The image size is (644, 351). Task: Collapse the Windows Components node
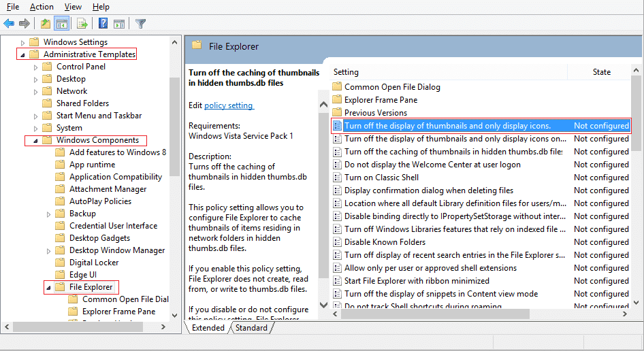35,141
